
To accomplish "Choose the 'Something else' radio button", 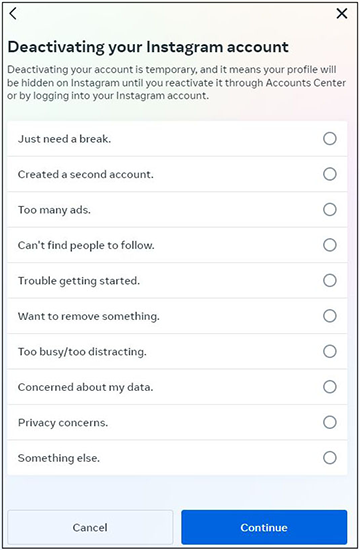I will tap(330, 458).
